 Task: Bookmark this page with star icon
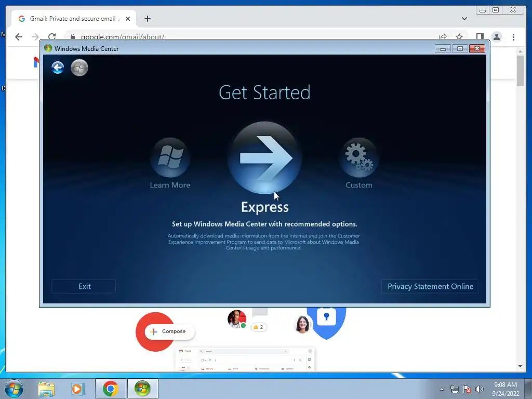coord(459,37)
